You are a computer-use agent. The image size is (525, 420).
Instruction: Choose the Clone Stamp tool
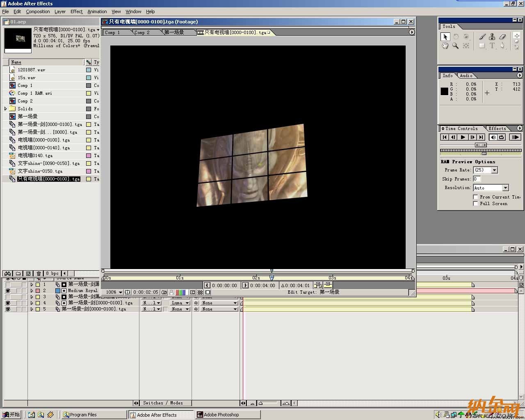coord(492,37)
